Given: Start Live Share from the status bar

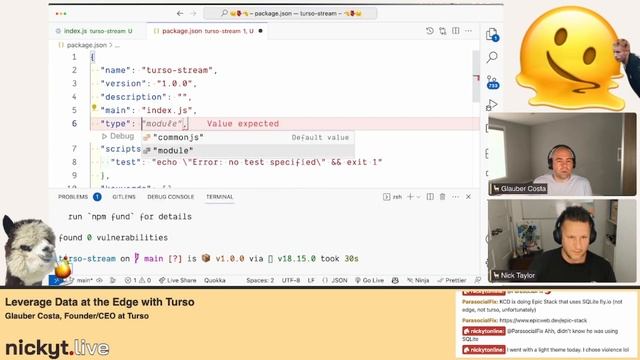Looking at the screenshot, I should coord(178,280).
